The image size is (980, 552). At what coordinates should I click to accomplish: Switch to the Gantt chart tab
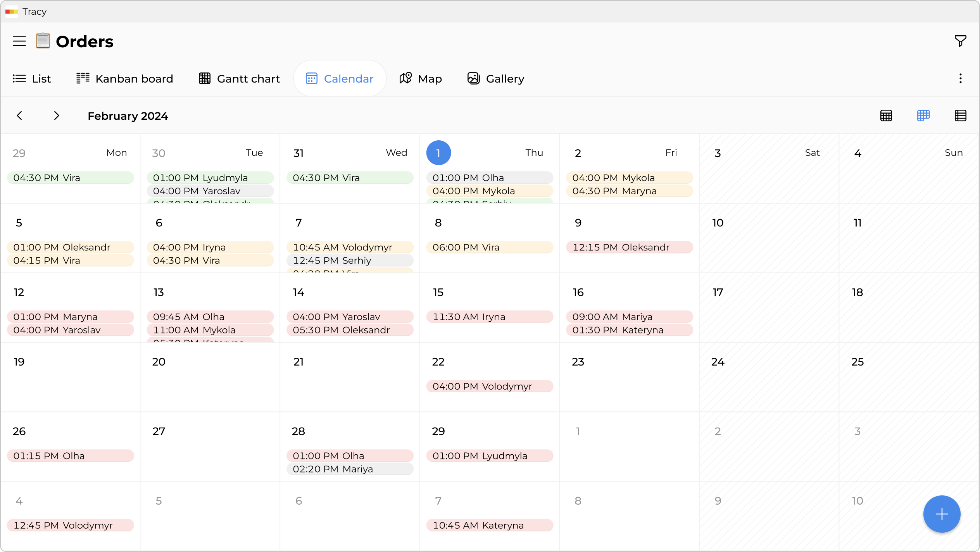tap(239, 78)
